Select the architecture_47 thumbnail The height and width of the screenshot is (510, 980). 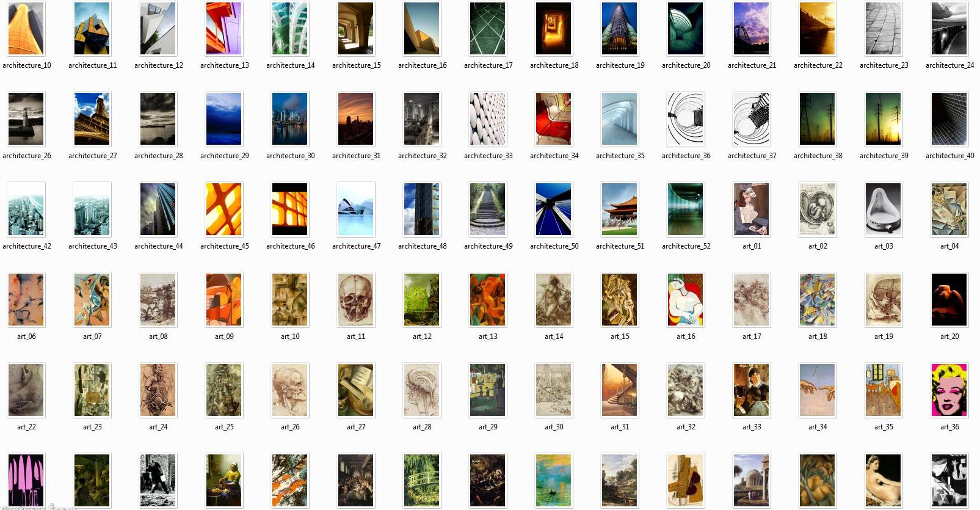[x=356, y=209]
